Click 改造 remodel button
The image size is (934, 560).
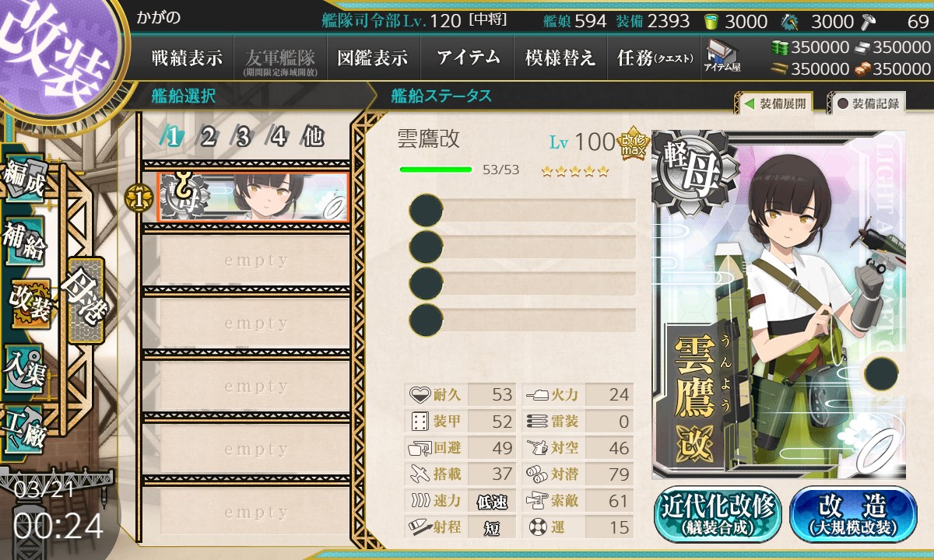[x=854, y=514]
